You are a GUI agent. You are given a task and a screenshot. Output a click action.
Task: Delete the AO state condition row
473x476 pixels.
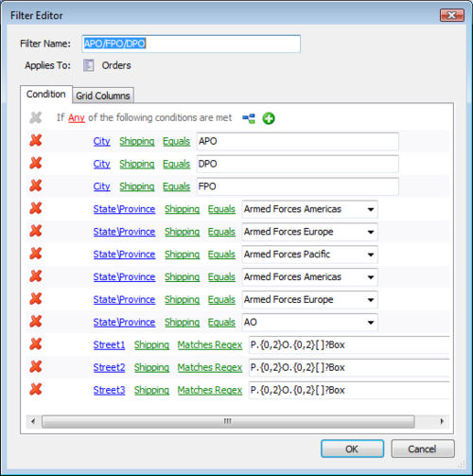pyautogui.click(x=36, y=322)
